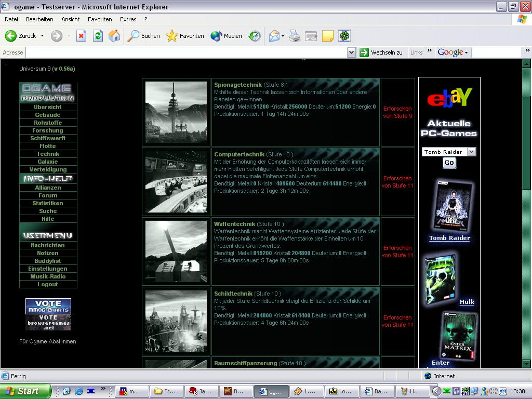Switch to the ogame taskbar button
Viewport: 532px width, 399px height.
pos(271,391)
